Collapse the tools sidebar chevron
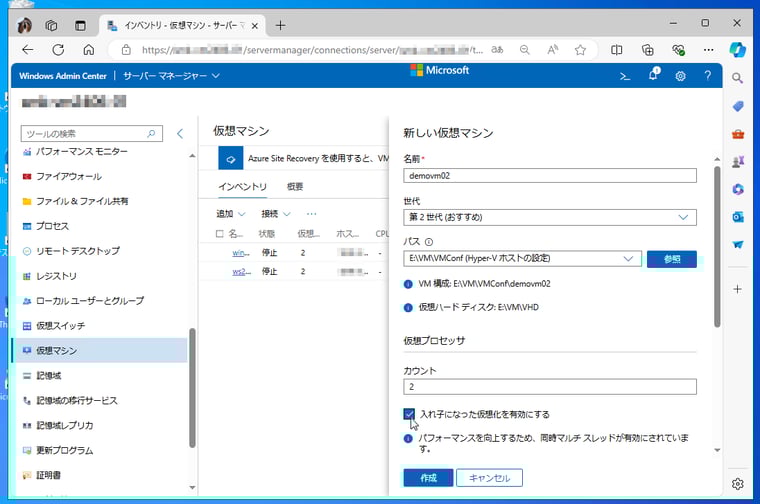 click(x=180, y=133)
